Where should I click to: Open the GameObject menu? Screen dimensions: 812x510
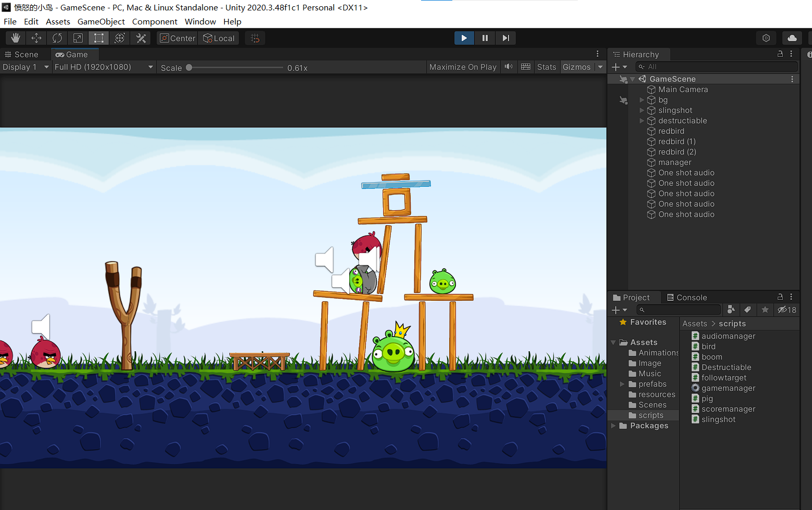point(101,21)
